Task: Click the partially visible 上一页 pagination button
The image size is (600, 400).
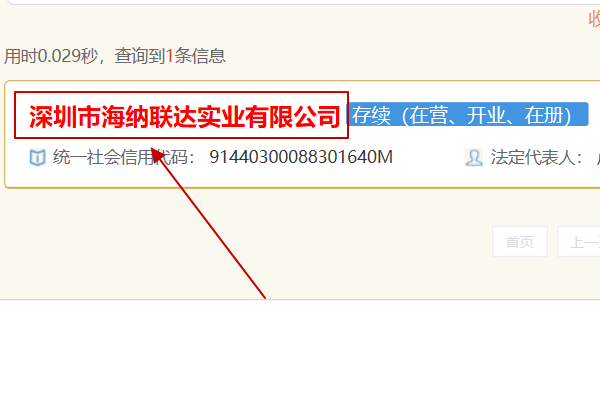Action: pos(579,242)
